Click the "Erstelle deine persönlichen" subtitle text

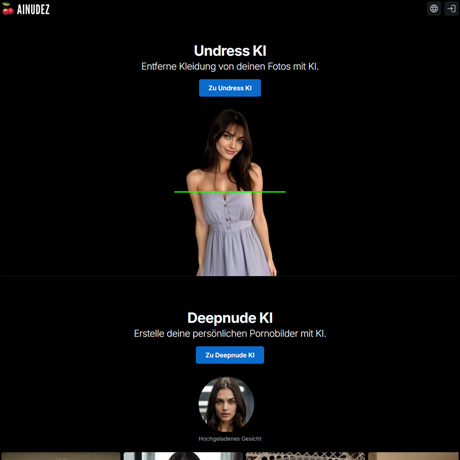pos(191,334)
